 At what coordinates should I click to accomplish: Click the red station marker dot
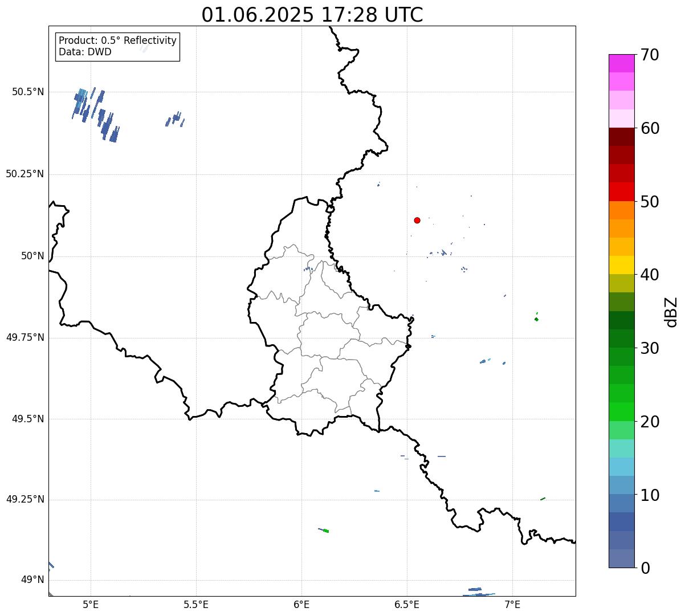point(417,220)
